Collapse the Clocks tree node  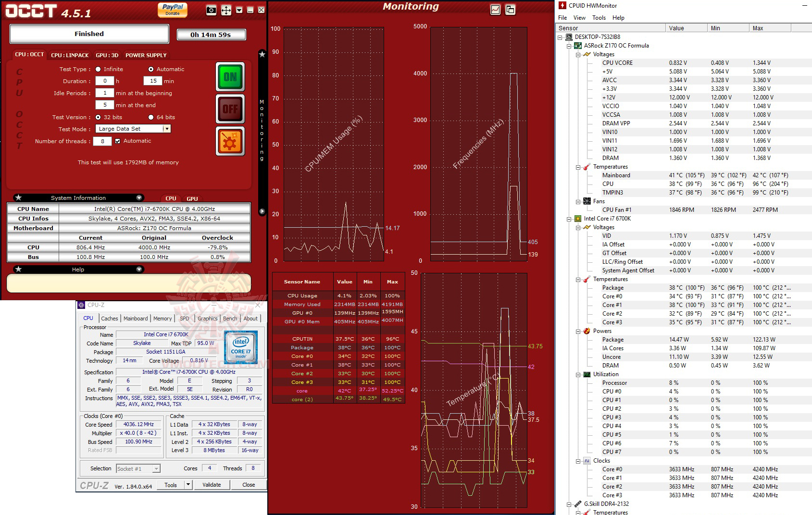coord(578,461)
